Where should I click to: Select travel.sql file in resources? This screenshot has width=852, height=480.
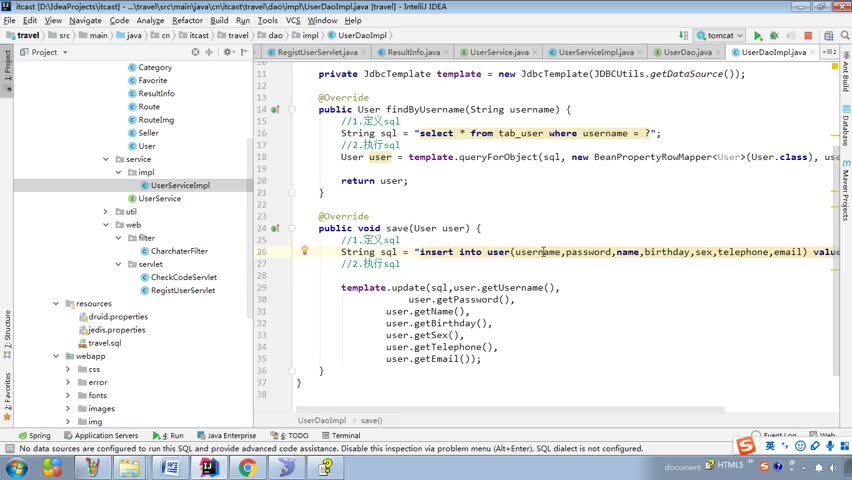pyautogui.click(x=104, y=343)
